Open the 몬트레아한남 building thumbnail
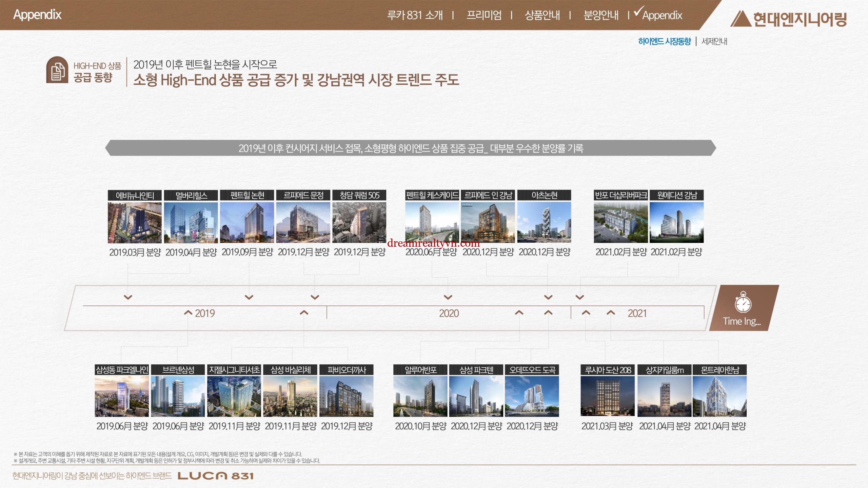 (719, 396)
